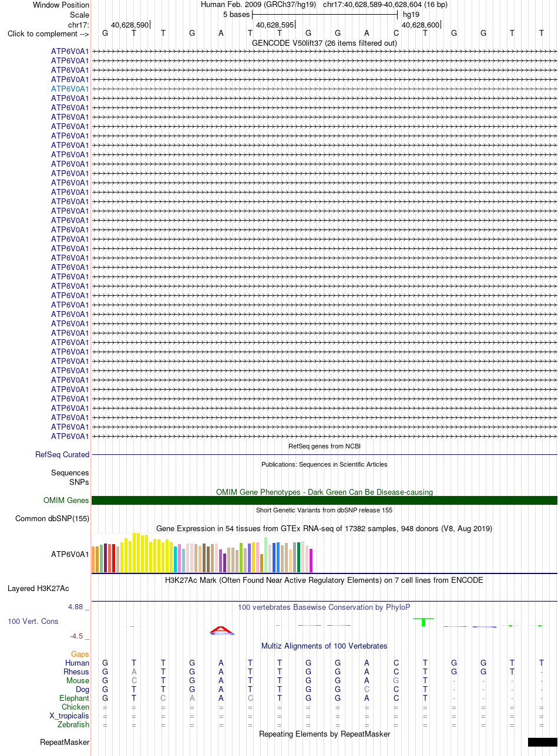Click the gray mismatch 'A' in the Rhesus row
Image resolution: width=558 pixels, height=756 pixels.
click(134, 671)
